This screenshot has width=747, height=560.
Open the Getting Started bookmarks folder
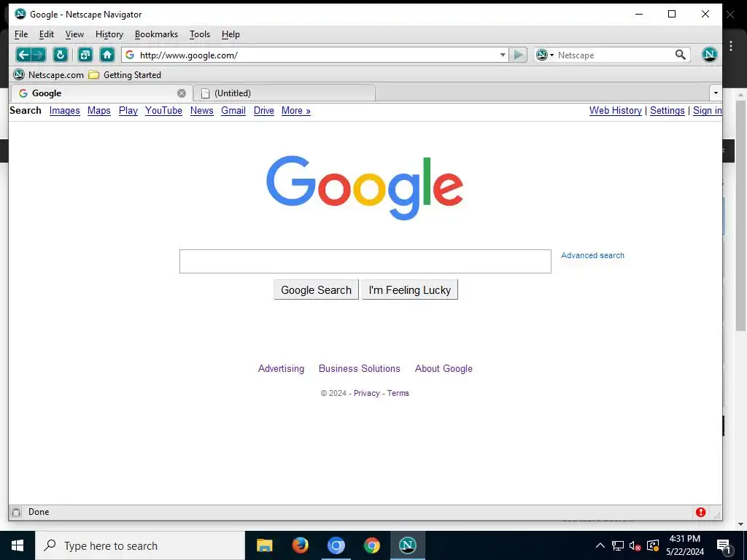click(125, 75)
